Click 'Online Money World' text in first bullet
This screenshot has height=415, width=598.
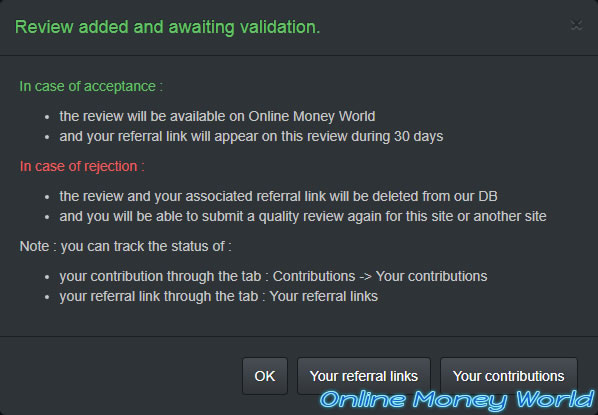click(312, 116)
